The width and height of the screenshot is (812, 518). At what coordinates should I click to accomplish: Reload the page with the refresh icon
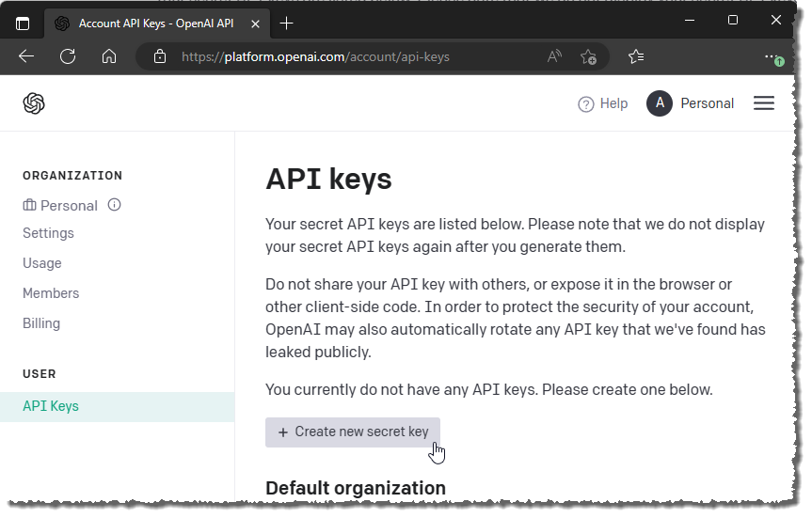[68, 56]
